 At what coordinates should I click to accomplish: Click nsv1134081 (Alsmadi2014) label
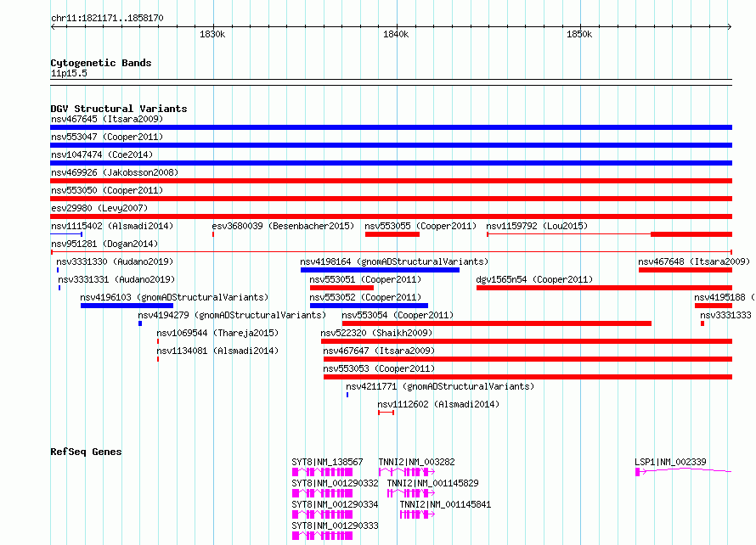coord(217,351)
